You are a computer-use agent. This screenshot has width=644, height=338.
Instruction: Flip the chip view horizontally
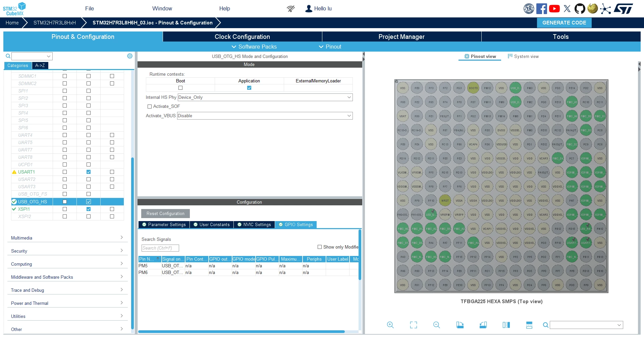pyautogui.click(x=506, y=325)
